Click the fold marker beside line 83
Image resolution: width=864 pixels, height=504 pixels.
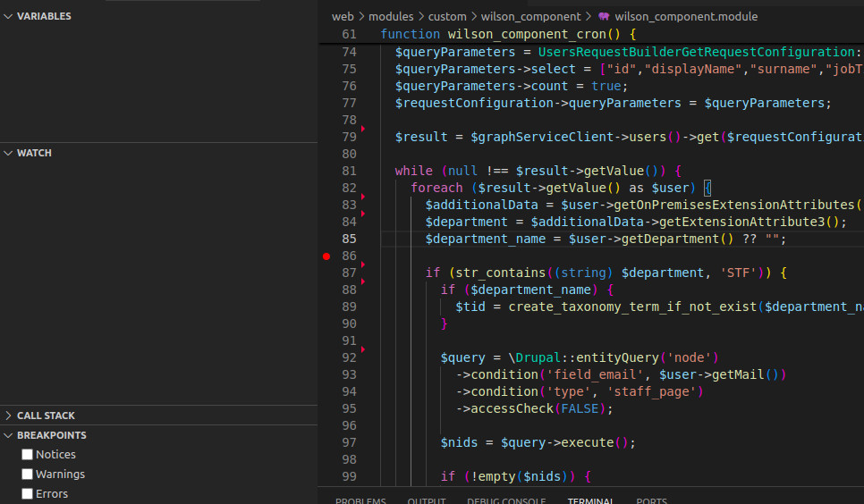tap(362, 197)
